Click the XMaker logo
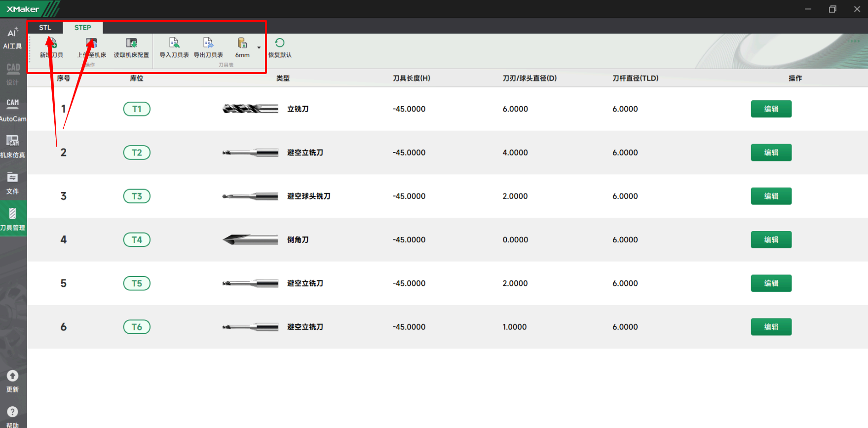Image resolution: width=868 pixels, height=428 pixels. [x=23, y=9]
